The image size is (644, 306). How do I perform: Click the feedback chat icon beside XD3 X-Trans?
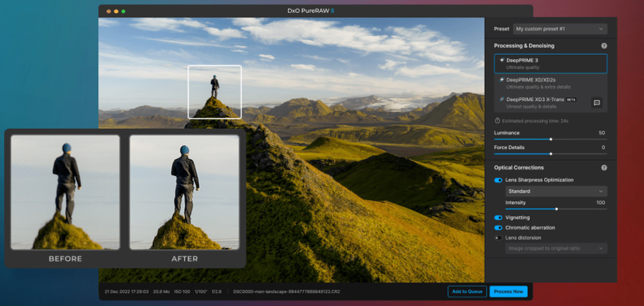596,103
